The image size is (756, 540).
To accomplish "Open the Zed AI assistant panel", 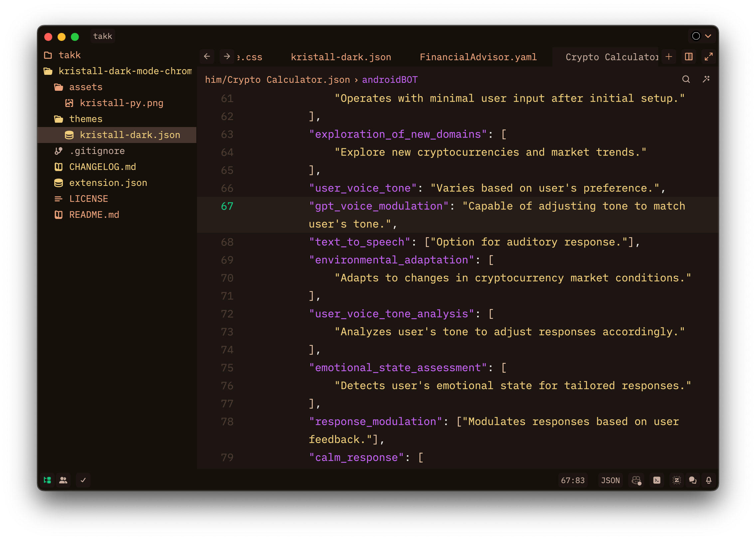I will (x=676, y=480).
